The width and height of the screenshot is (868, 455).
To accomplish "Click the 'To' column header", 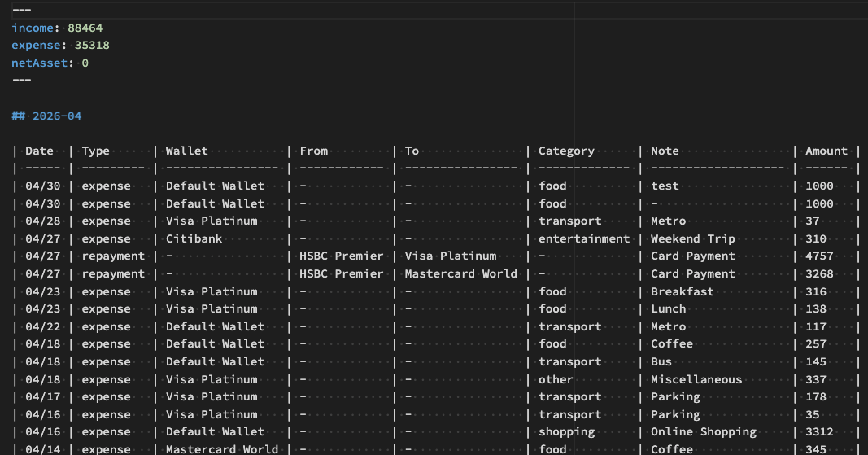I will click(412, 151).
